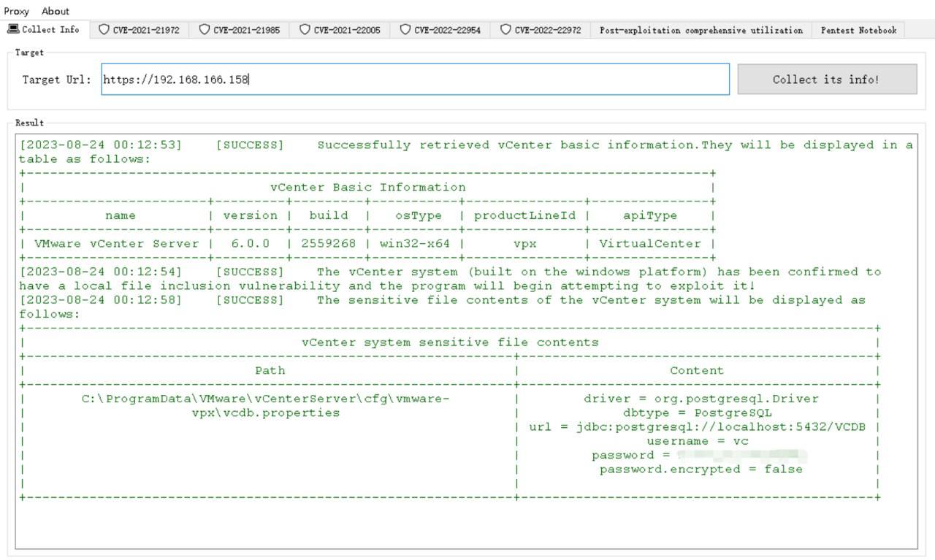Click the 'vCenter system sensitive file contents' heading
This screenshot has width=935, height=560.
point(450,342)
